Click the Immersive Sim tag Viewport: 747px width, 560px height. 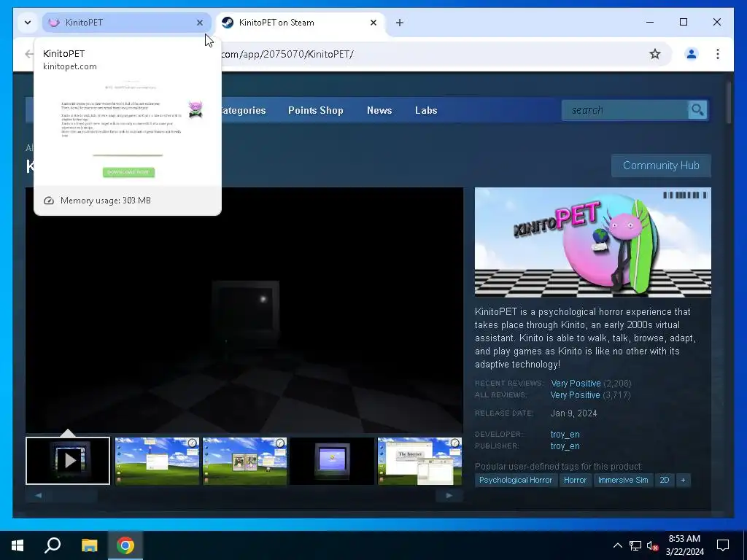coord(623,480)
